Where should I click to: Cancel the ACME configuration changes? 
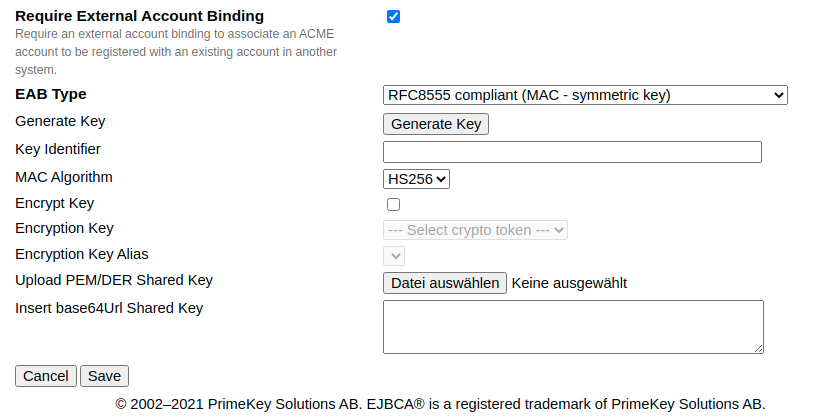tap(46, 376)
